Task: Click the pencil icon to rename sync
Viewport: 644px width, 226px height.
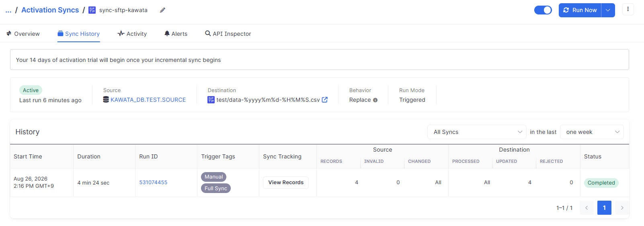Action: [x=162, y=10]
